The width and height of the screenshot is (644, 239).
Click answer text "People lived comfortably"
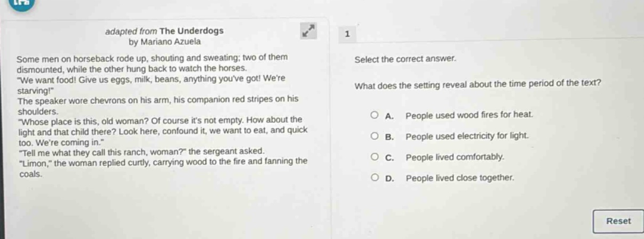pyautogui.click(x=454, y=157)
